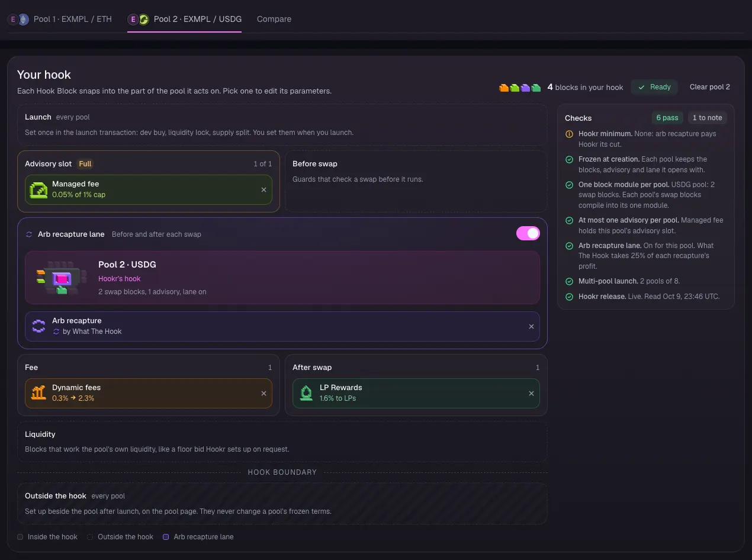752x560 pixels.
Task: Click the Hookr release check icon
Action: pyautogui.click(x=569, y=297)
